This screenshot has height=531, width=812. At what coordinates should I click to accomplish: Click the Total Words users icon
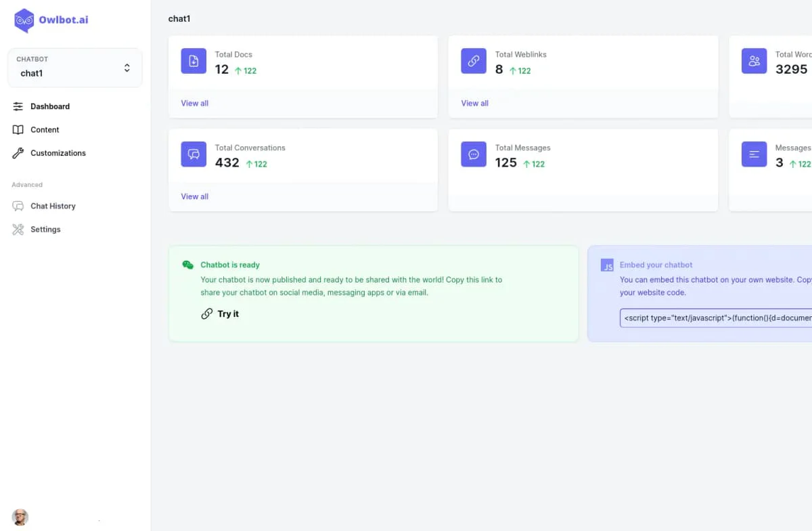point(754,61)
